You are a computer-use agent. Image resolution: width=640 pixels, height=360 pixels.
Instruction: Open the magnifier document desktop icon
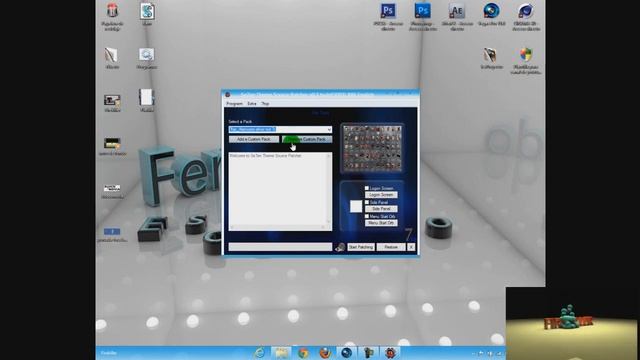click(147, 55)
